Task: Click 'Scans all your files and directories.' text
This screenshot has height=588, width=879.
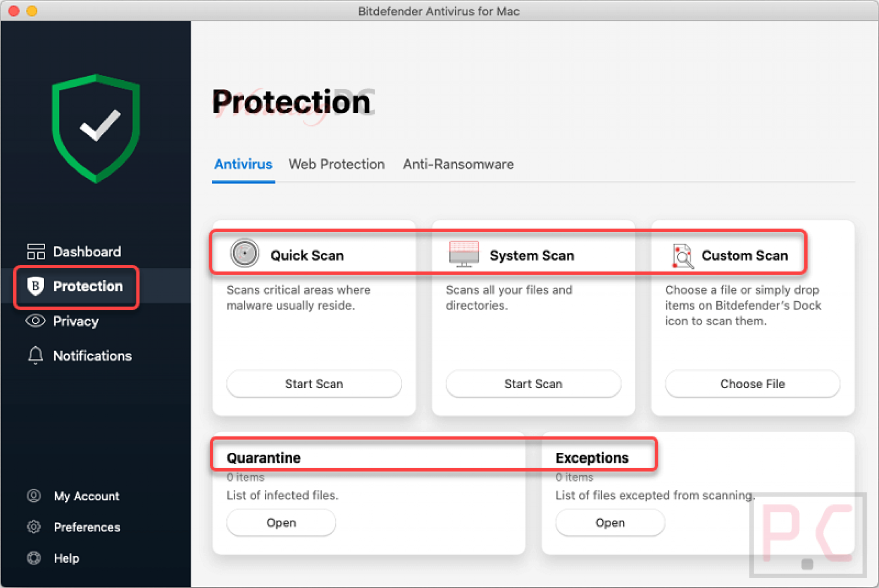Action: (509, 297)
